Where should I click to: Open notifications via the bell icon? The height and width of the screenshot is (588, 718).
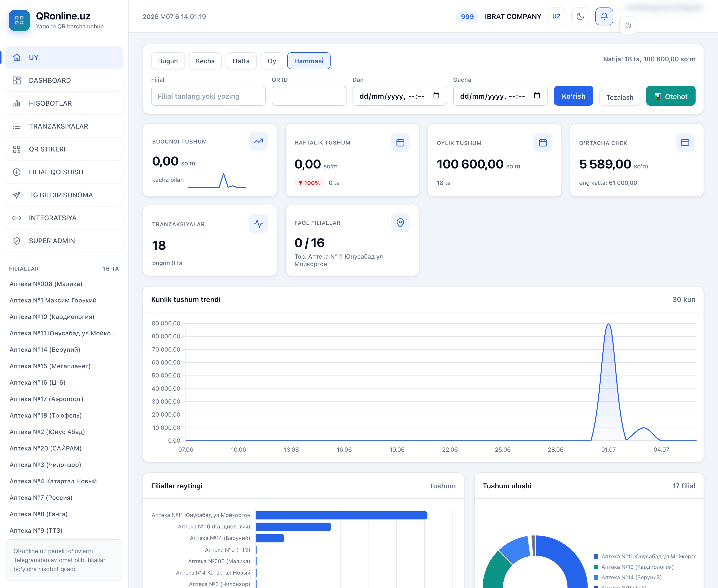[x=604, y=16]
